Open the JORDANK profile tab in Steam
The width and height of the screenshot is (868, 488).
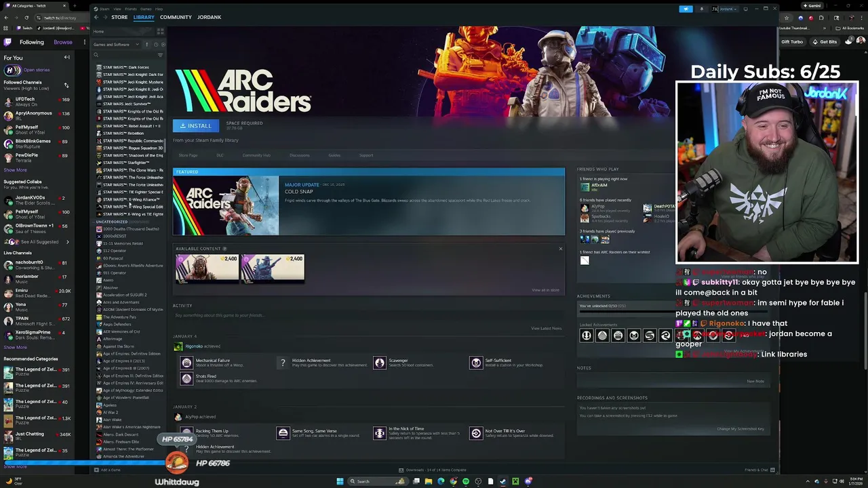pyautogui.click(x=209, y=17)
